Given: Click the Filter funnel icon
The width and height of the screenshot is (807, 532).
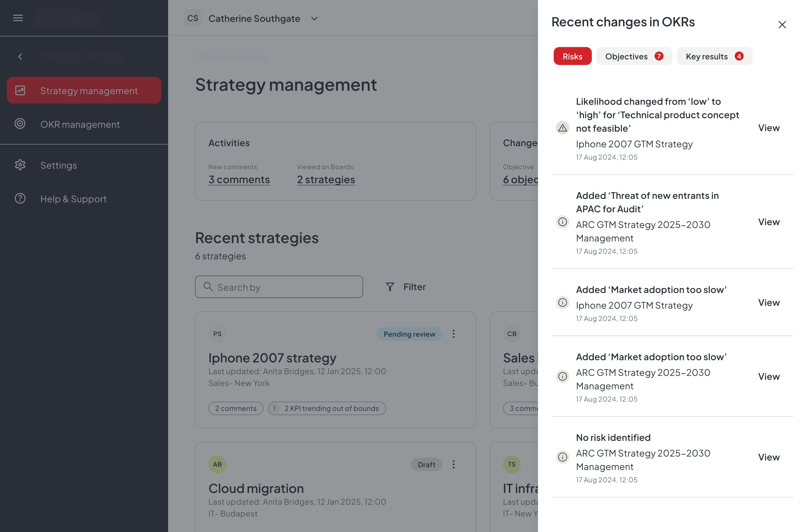Looking at the screenshot, I should (x=390, y=287).
